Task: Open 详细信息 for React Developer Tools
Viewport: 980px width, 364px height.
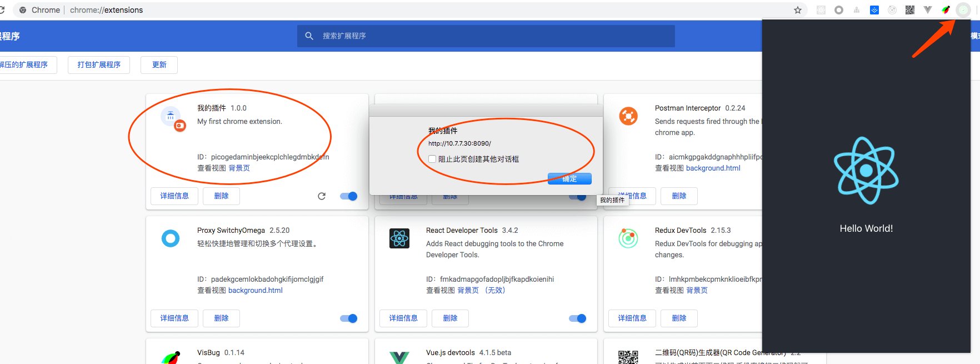Action: pos(403,318)
